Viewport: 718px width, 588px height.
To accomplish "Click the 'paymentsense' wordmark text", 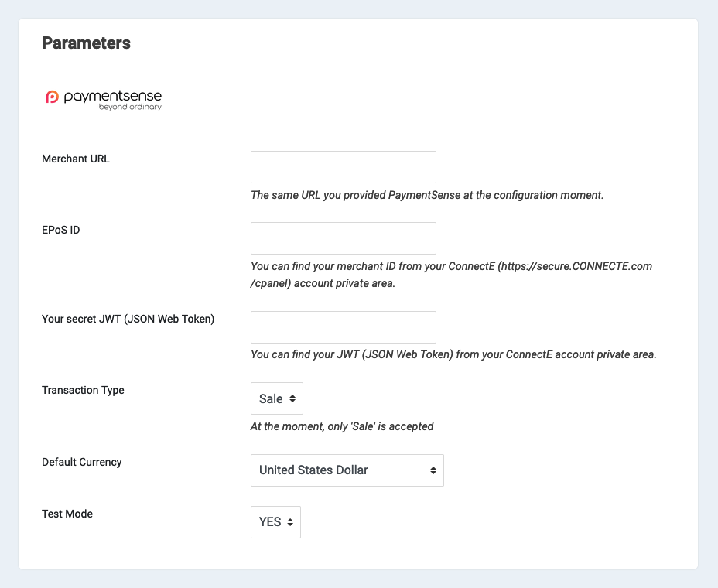I will tap(112, 96).
